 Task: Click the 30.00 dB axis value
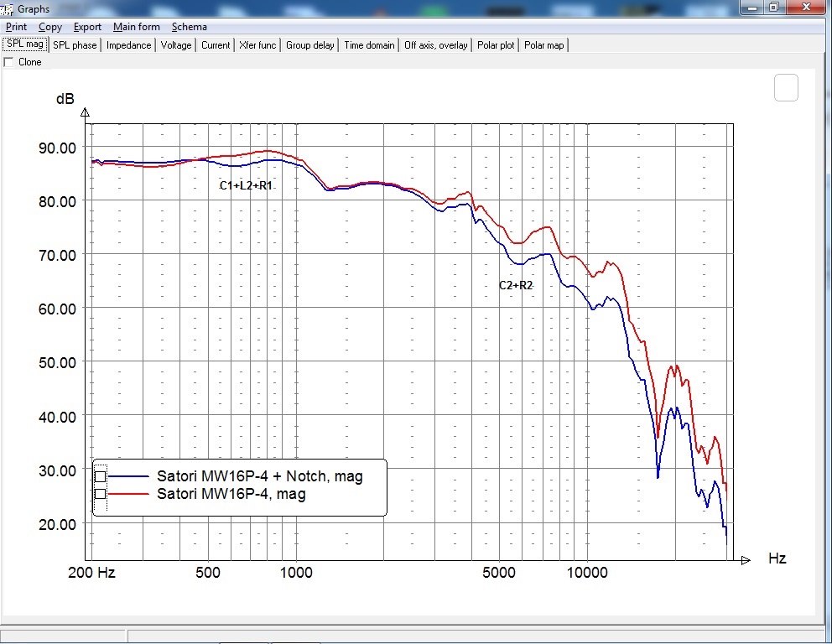(57, 470)
